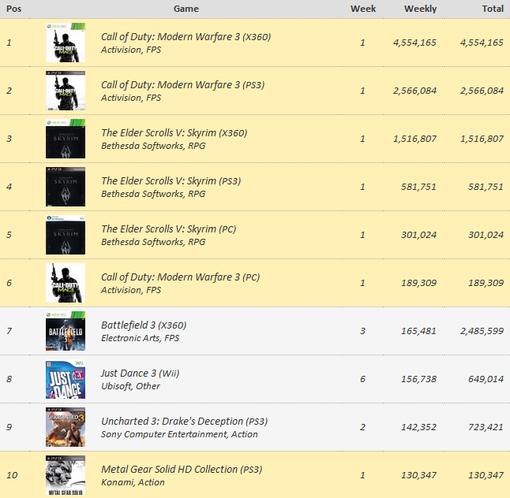
Task: Open Call of Duty: Modern Warfare 3 (X360) title
Action: [x=186, y=37]
